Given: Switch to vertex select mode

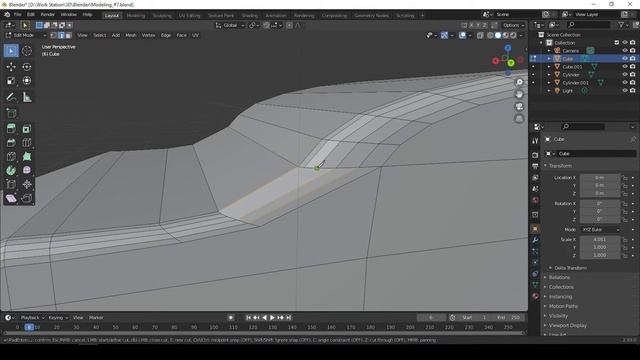Looking at the screenshot, I should tap(53, 36).
